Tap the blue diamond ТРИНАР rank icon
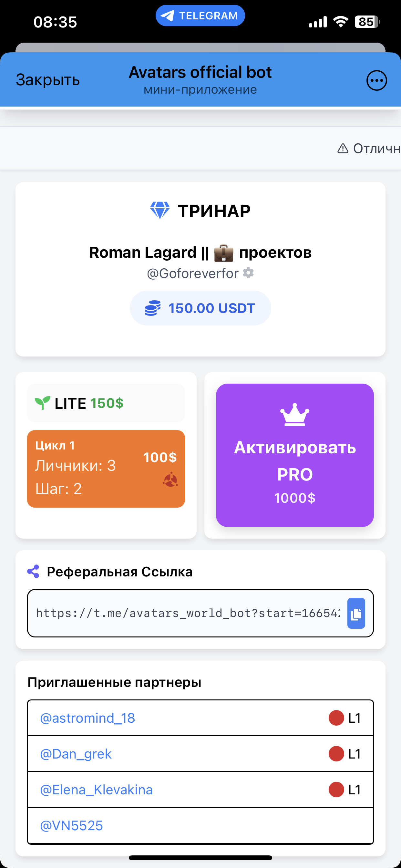Screen dimensions: 401x868 coord(160,211)
